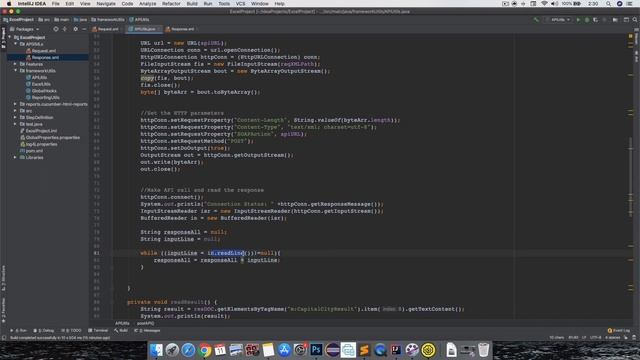Launch Google Chrome from the Dock
The height and width of the screenshot is (360, 640).
tap(204, 350)
